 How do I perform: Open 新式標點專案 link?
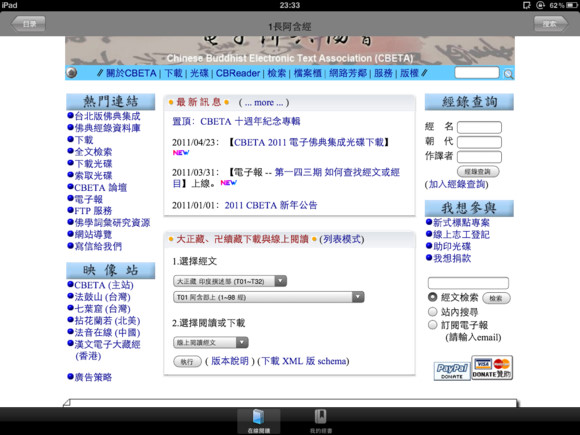(x=461, y=223)
